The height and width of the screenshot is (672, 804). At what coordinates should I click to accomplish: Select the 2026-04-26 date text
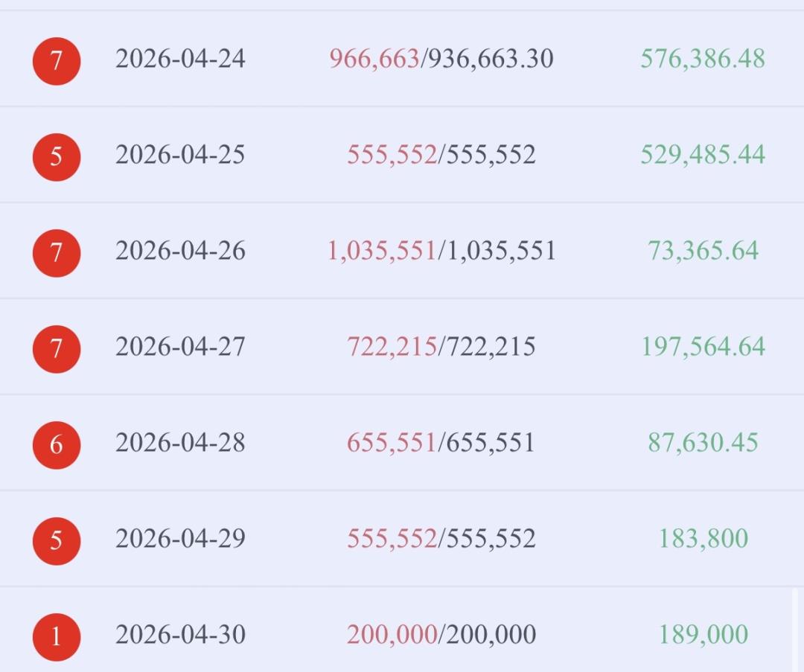[180, 251]
